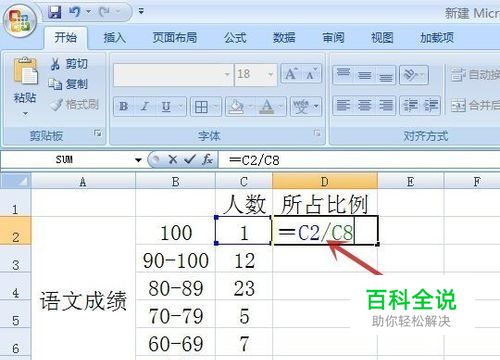
Task: Click the align text right icon
Action: pos(385,106)
